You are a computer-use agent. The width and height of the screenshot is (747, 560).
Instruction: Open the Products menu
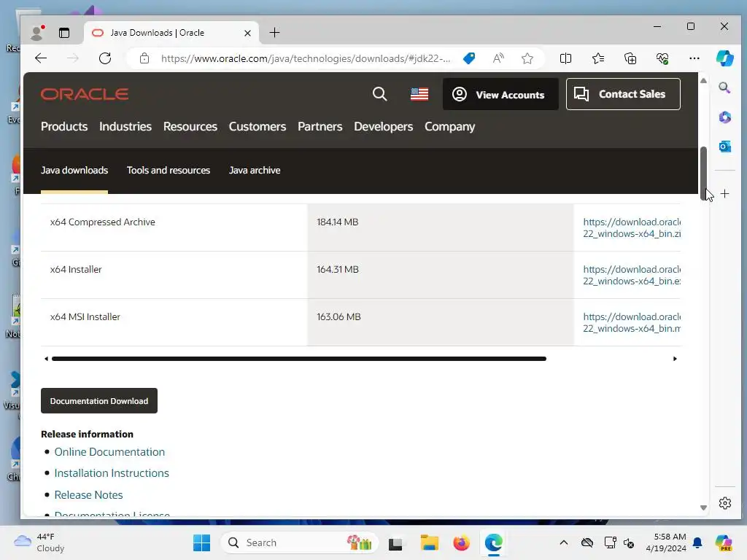pyautogui.click(x=64, y=127)
